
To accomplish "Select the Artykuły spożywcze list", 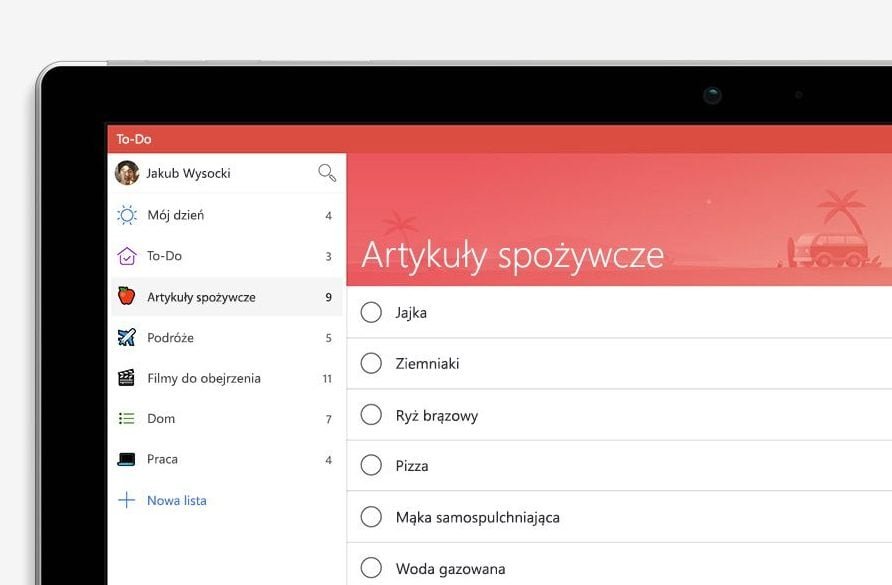I will tap(226, 296).
